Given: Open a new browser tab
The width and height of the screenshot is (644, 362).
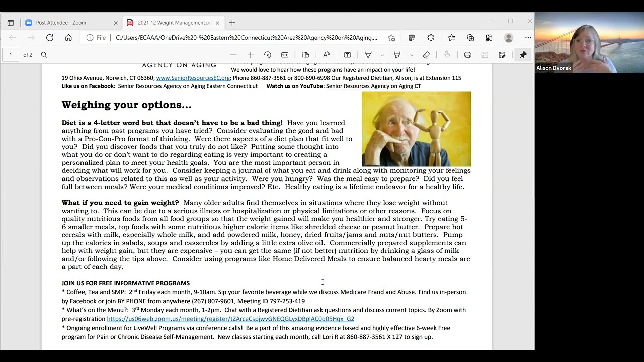Looking at the screenshot, I should (232, 23).
